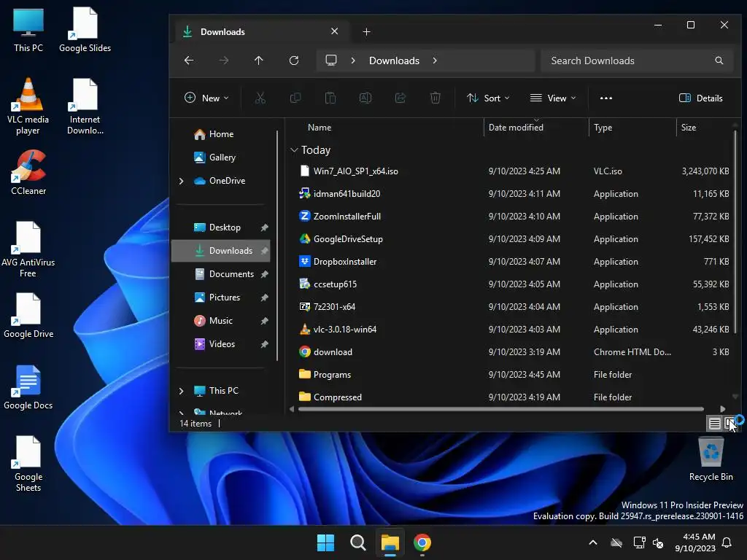Image resolution: width=747 pixels, height=560 pixels.
Task: Click File Explorer taskbar icon
Action: coord(390,542)
